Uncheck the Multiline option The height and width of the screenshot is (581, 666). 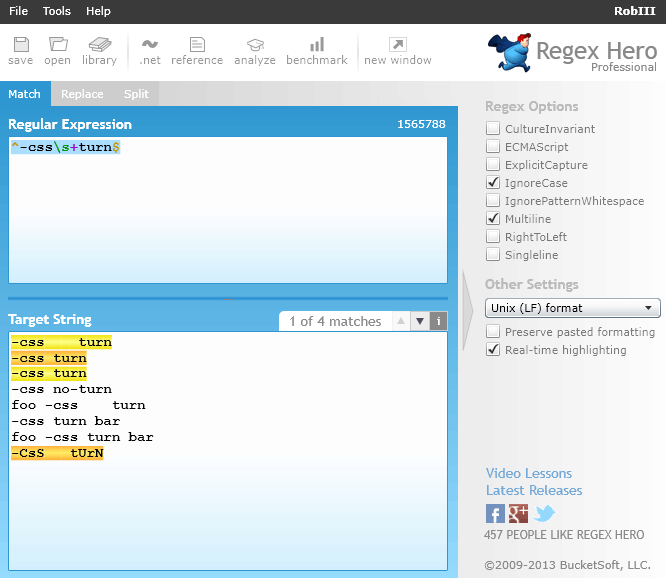click(493, 219)
